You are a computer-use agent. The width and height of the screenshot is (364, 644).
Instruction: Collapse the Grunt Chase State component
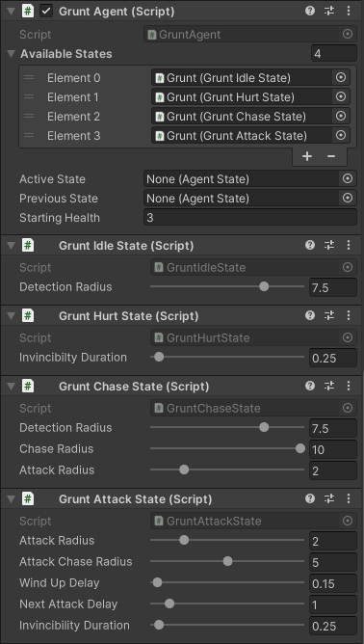click(12, 387)
